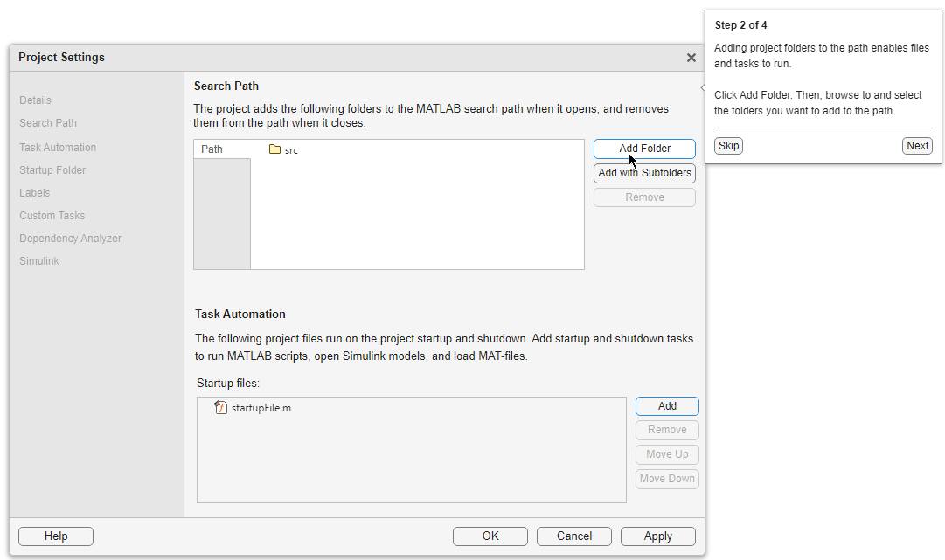Select startupFile.m in the startup files list

261,408
